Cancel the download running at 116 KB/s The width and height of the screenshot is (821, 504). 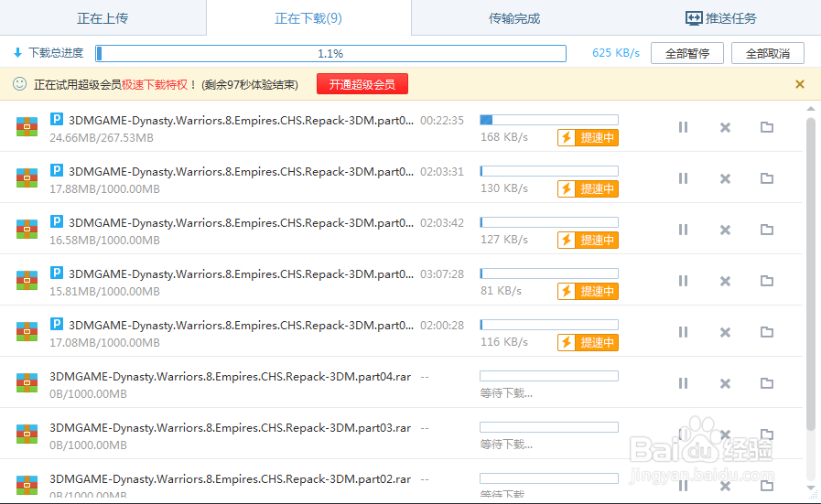click(725, 332)
